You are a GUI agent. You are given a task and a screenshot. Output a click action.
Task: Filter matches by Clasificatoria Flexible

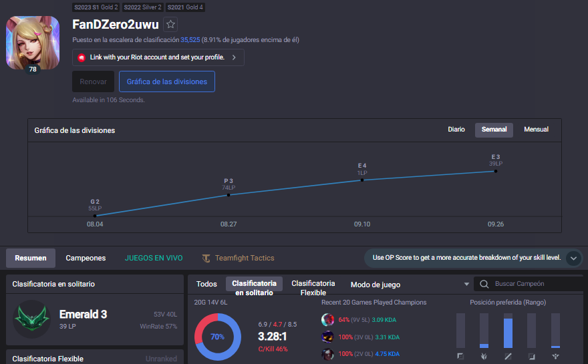[313, 287]
